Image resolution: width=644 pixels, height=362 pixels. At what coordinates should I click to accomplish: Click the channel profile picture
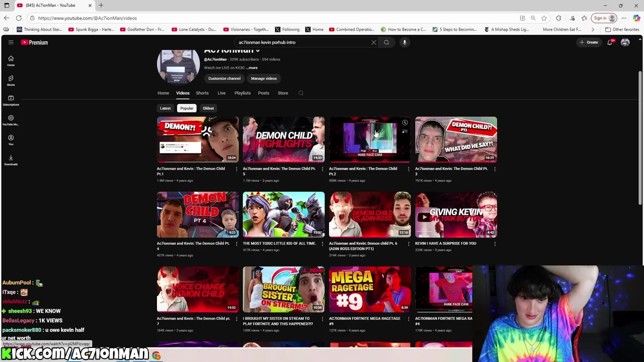point(178,66)
